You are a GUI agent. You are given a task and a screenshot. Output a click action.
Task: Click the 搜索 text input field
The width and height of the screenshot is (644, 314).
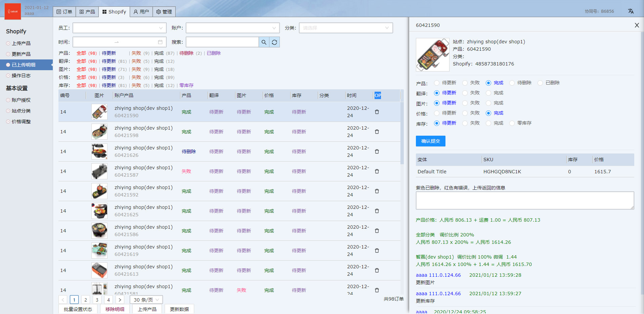point(222,42)
